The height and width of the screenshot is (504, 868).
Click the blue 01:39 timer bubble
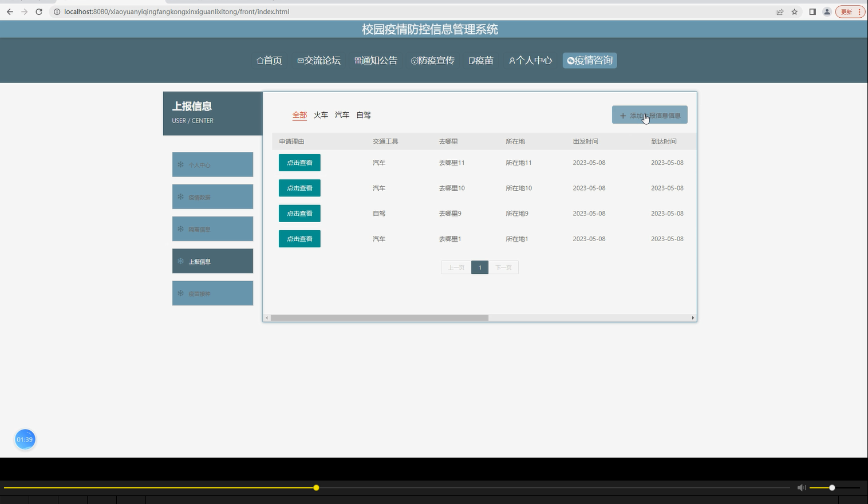tap(25, 439)
